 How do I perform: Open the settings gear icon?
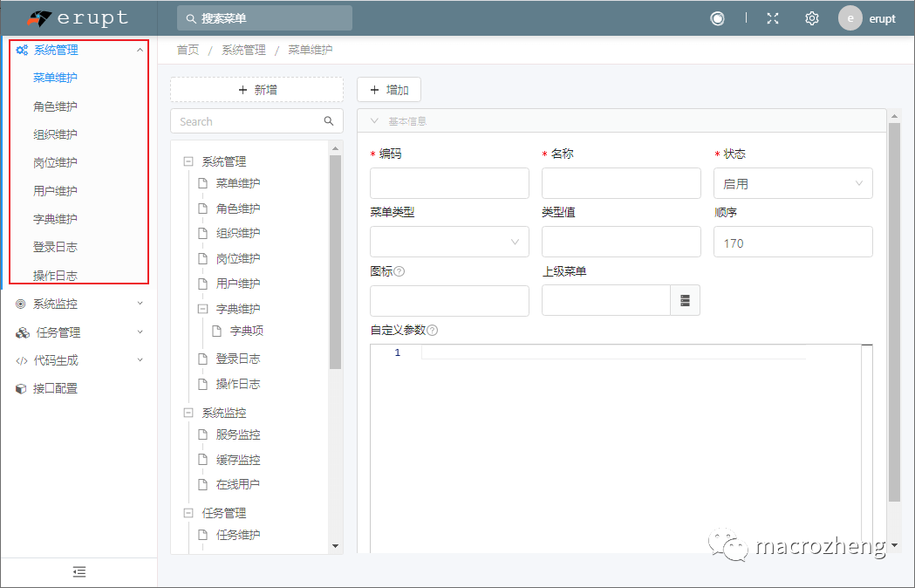point(812,18)
